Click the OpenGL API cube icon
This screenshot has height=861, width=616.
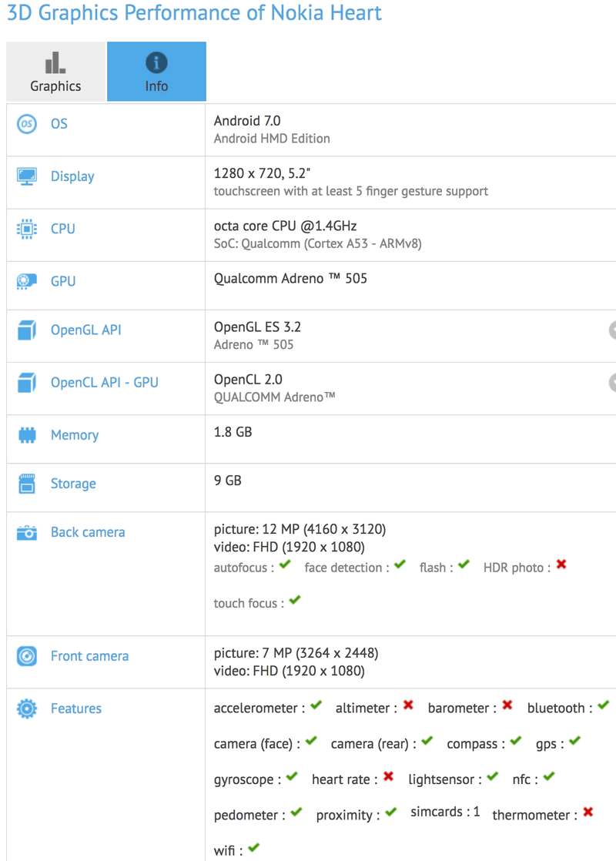[x=27, y=330]
